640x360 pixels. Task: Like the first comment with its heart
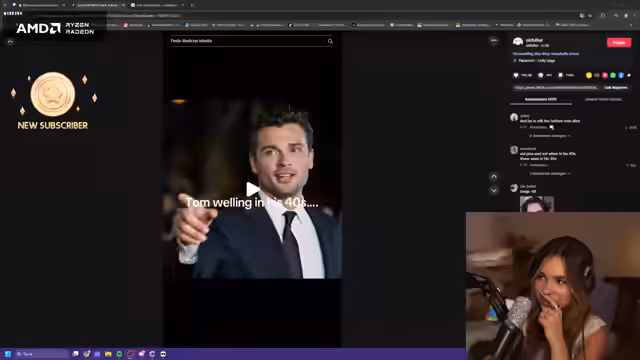tap(627, 127)
